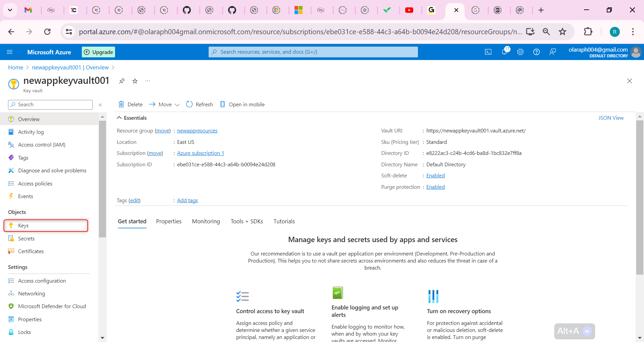Open Events menu item
This screenshot has width=644, height=342.
(49, 196)
